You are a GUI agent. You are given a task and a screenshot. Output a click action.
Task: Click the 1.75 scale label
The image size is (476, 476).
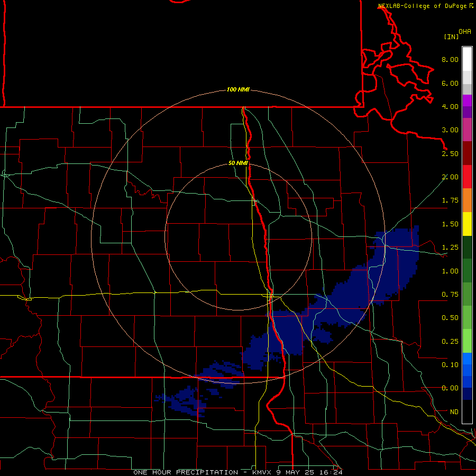coord(450,200)
